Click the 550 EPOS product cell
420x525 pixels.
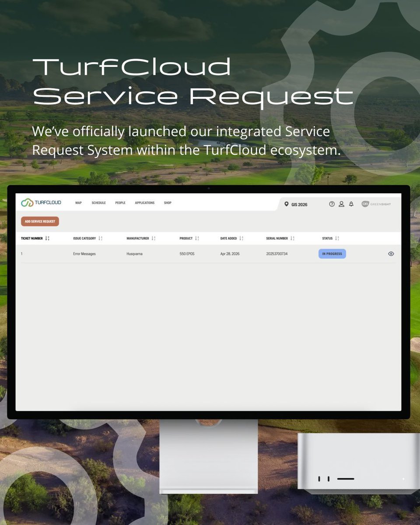point(187,254)
